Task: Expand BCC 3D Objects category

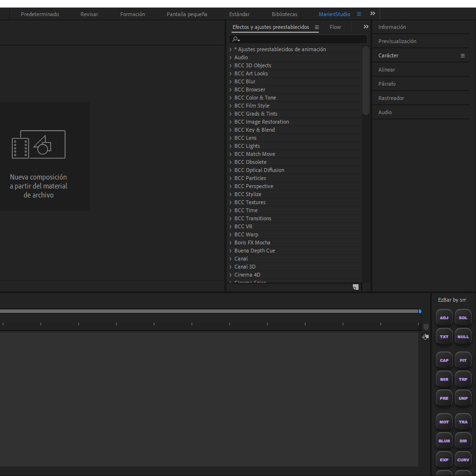Action: [230, 65]
